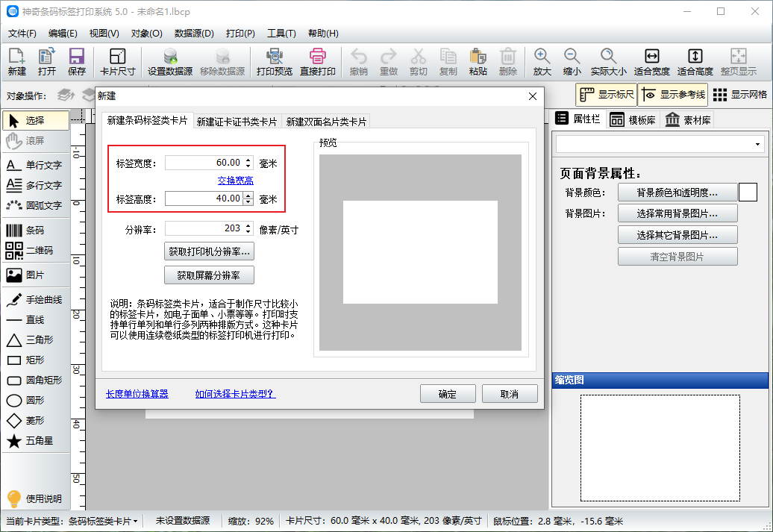Click the 获取打印机分辨率 button
The height and width of the screenshot is (532, 773).
pyautogui.click(x=209, y=251)
